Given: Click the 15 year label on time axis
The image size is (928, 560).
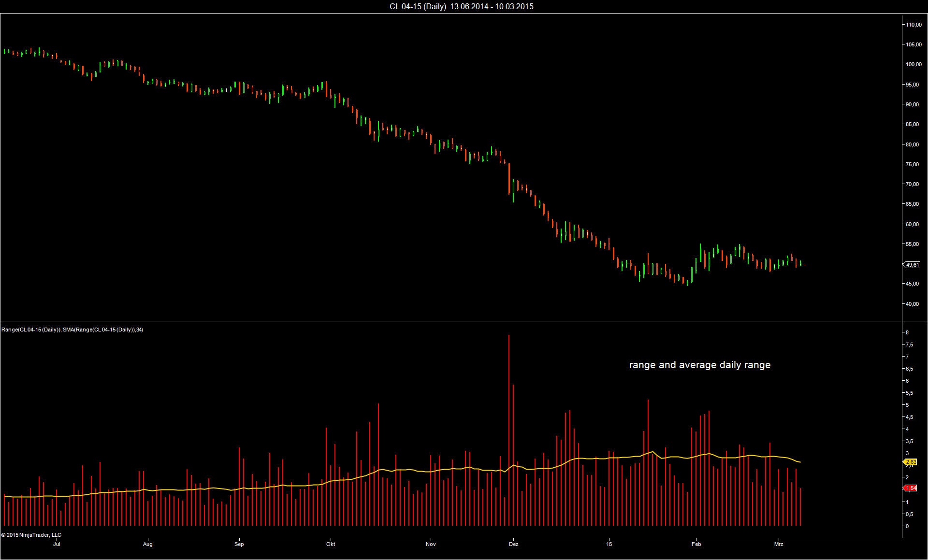Looking at the screenshot, I should coord(609,544).
